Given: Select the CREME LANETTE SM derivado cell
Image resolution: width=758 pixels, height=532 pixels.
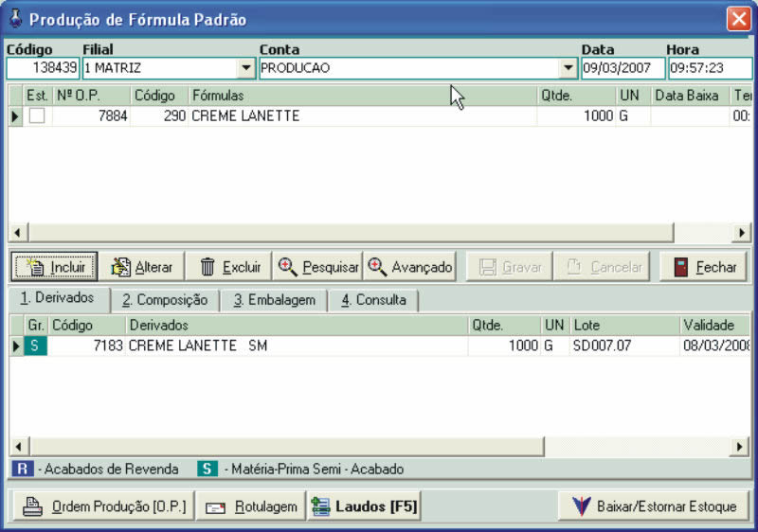Looking at the screenshot, I should pos(297,346).
